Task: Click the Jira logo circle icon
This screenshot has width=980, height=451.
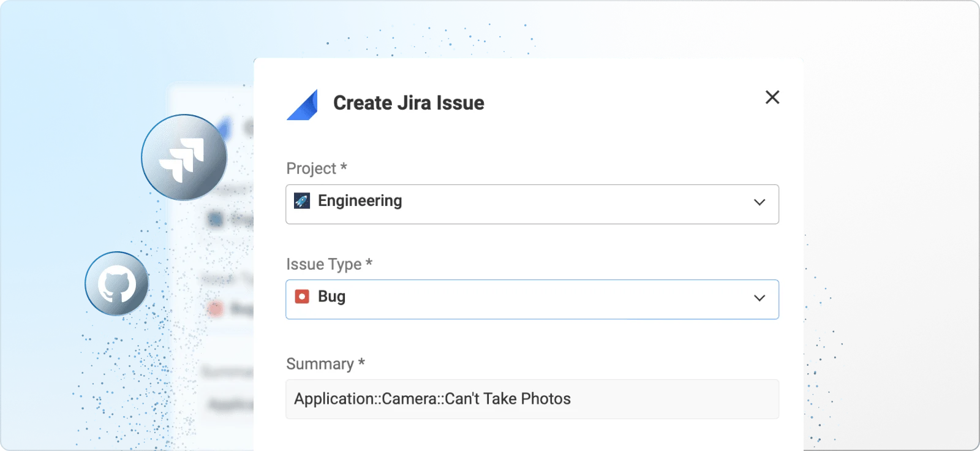Action: tap(184, 157)
